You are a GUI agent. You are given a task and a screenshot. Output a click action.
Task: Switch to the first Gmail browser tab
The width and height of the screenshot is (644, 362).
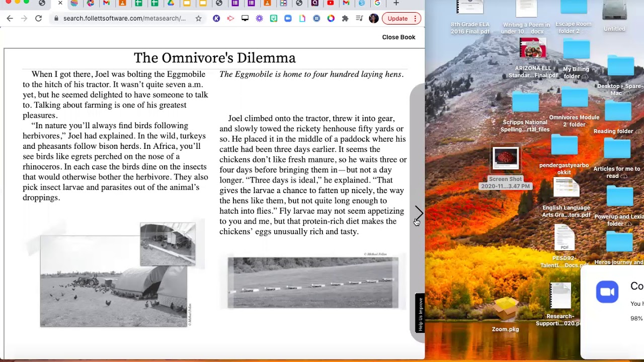(x=106, y=3)
